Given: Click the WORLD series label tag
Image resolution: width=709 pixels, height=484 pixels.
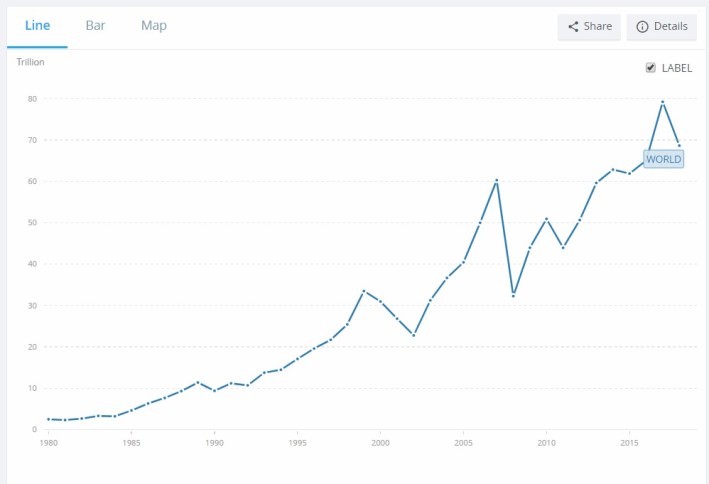Looking at the screenshot, I should tap(663, 159).
